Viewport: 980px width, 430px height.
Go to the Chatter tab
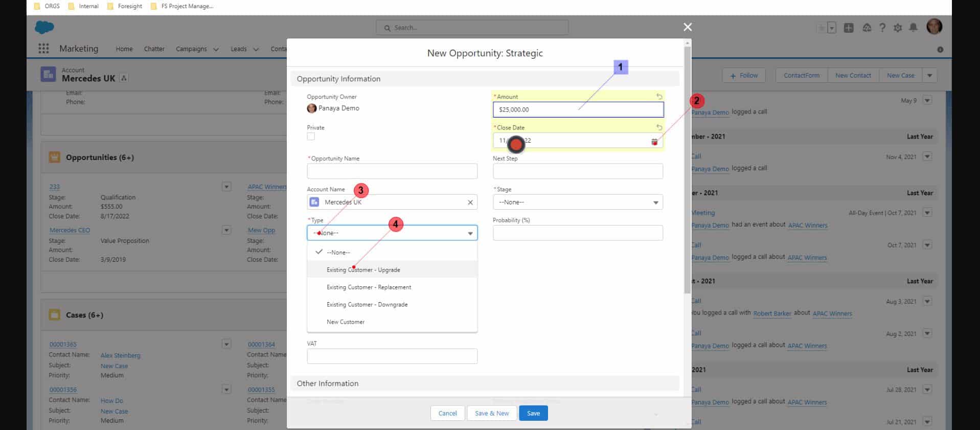(x=154, y=49)
